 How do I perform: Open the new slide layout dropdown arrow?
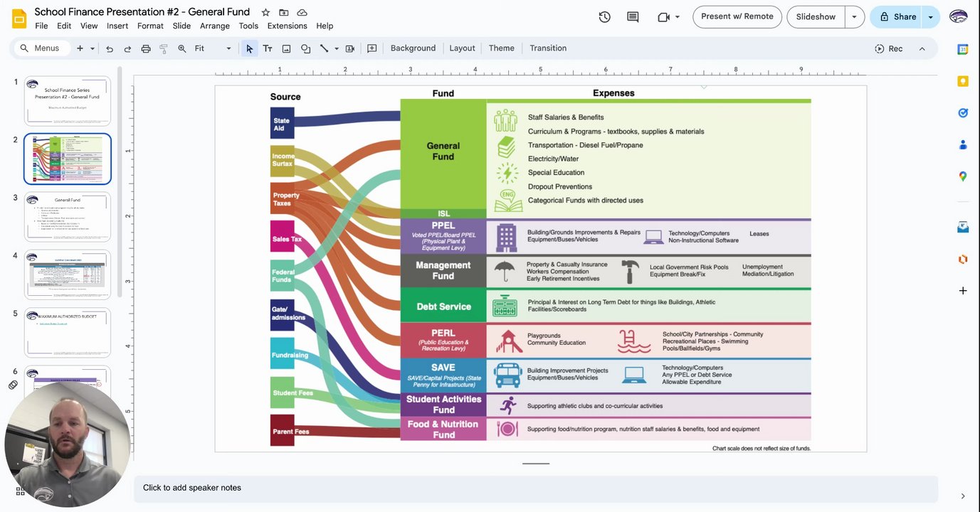(92, 48)
